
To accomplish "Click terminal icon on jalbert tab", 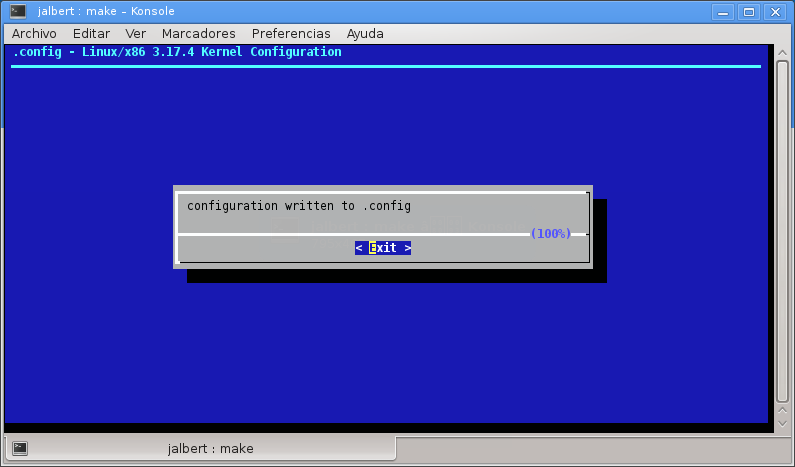I will [x=20, y=449].
